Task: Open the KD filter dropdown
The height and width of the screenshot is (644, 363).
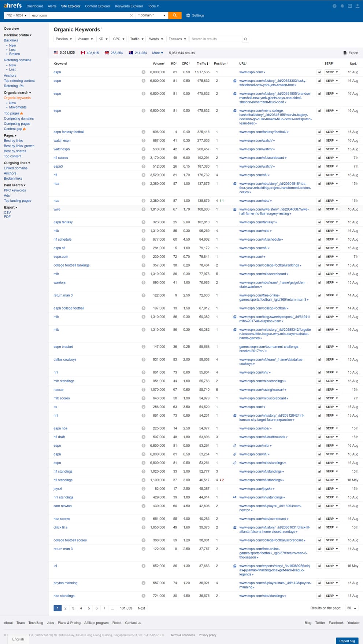Action: coord(103,39)
